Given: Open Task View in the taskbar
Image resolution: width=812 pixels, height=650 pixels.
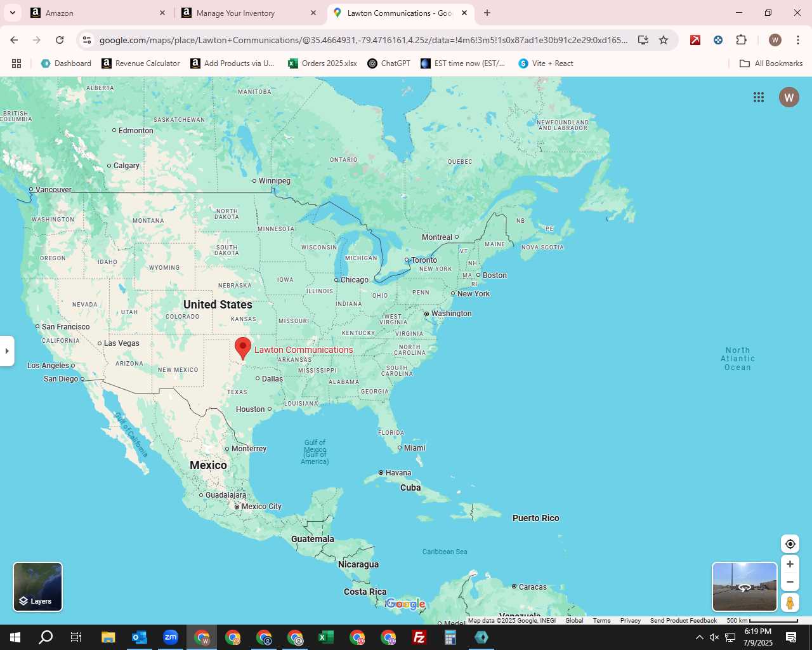Looking at the screenshot, I should pyautogui.click(x=76, y=637).
